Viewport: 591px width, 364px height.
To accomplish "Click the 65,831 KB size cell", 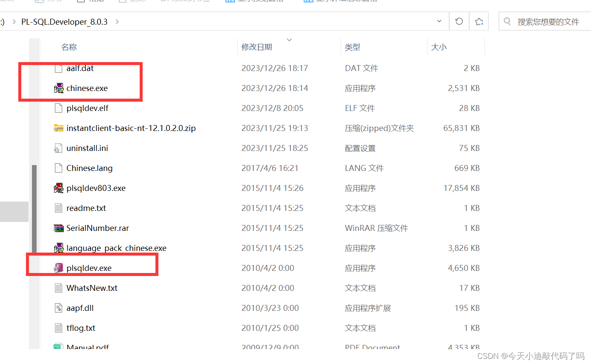I will tap(462, 128).
